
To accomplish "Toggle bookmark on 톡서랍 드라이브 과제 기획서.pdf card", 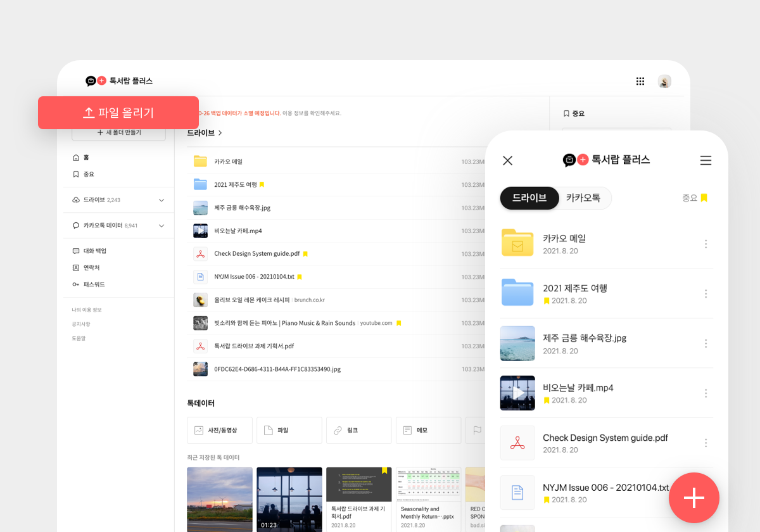I will pos(384,471).
